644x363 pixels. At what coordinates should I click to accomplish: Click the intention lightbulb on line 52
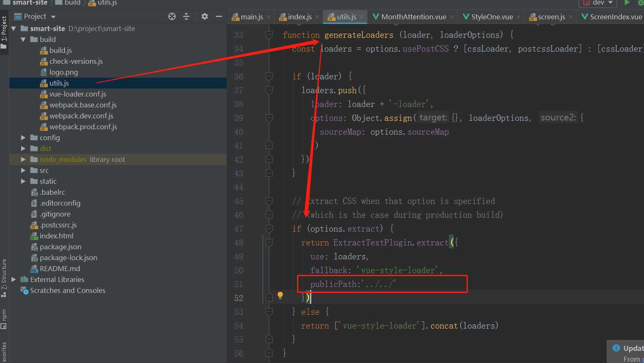[x=280, y=295]
